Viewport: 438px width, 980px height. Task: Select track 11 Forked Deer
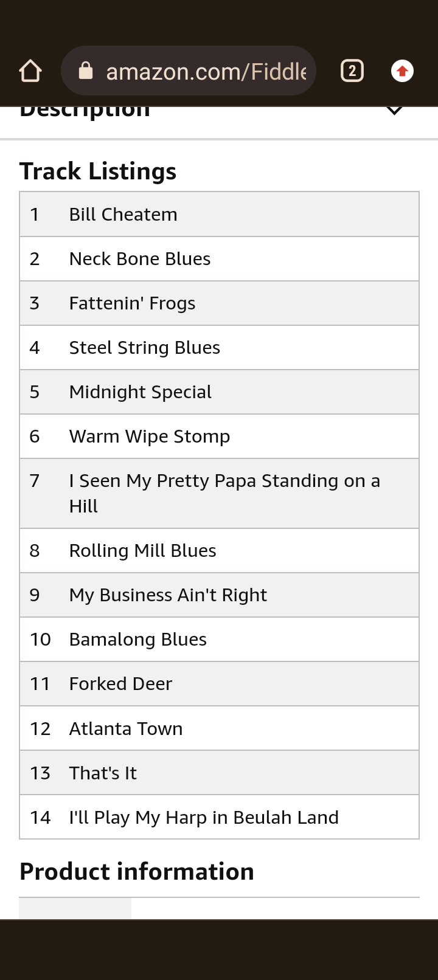point(219,683)
